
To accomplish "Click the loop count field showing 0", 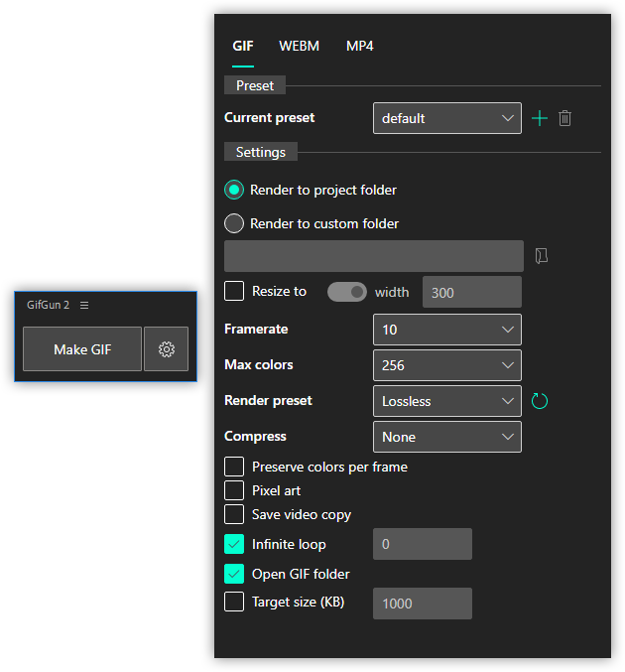I will (x=423, y=544).
